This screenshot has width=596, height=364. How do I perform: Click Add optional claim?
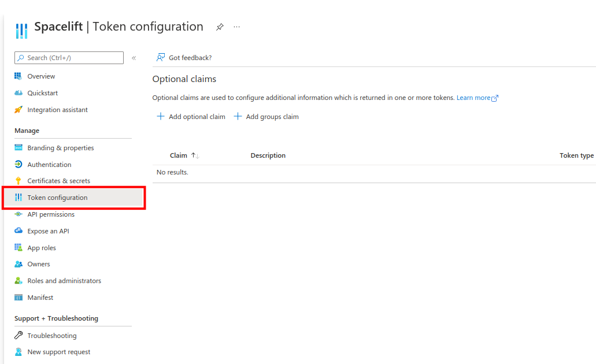(191, 116)
